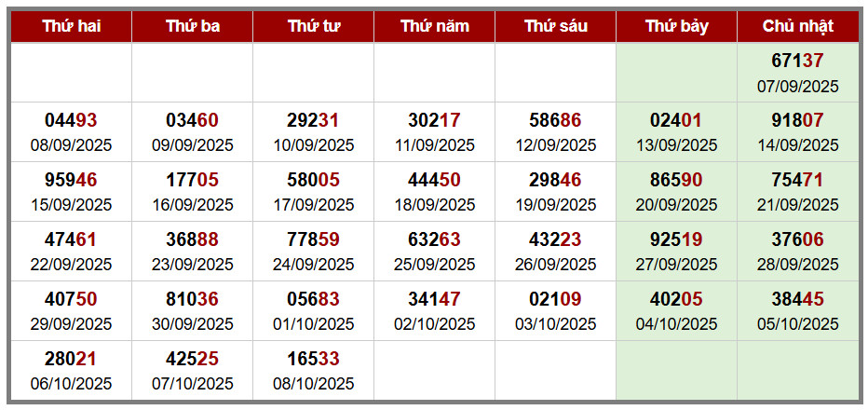Click the Thứ năm column header

click(x=434, y=26)
